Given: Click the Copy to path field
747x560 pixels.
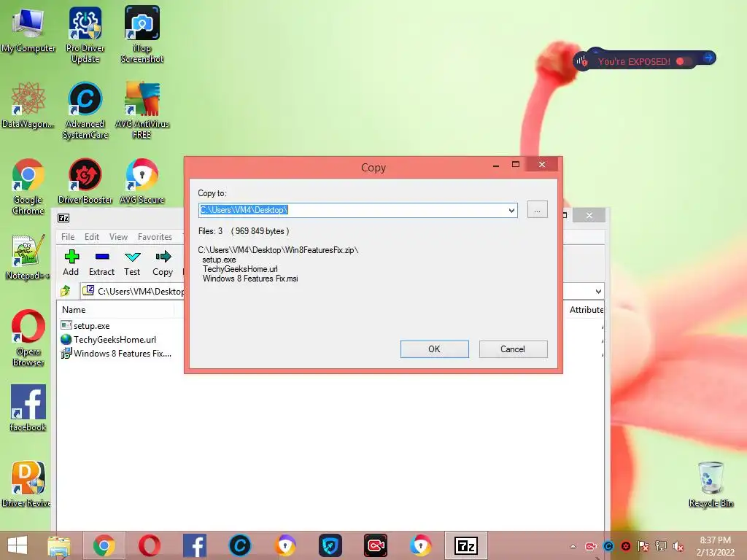Looking at the screenshot, I should tap(352, 210).
